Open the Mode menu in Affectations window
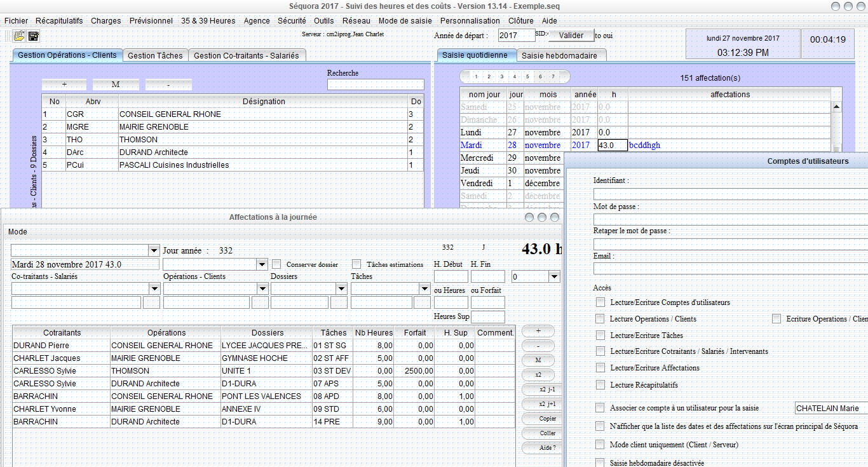Viewport: 868px width, 467px height. [x=18, y=232]
